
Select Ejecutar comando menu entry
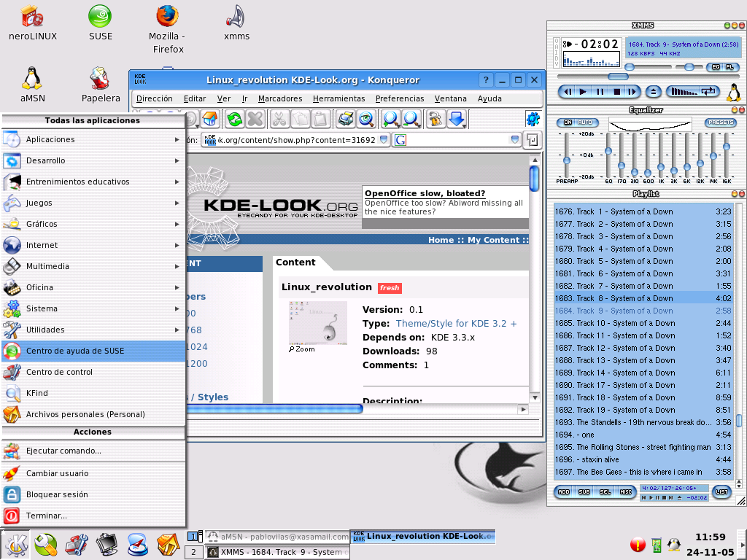[x=93, y=451]
